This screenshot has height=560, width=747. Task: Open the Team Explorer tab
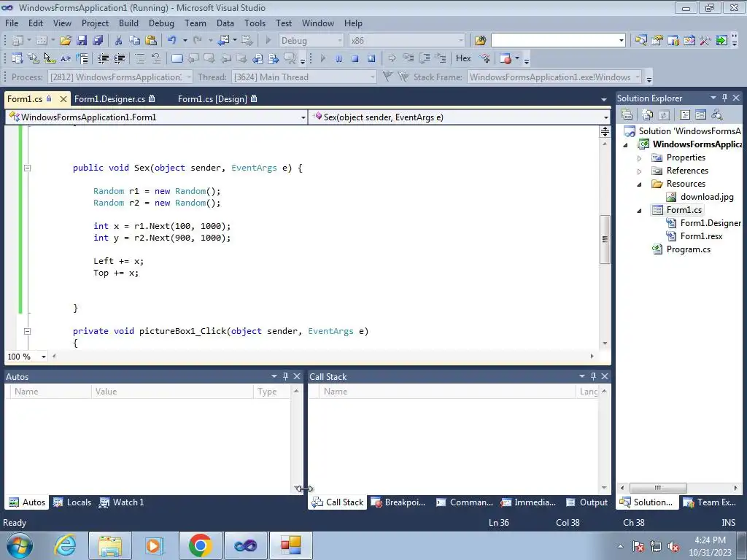point(710,502)
